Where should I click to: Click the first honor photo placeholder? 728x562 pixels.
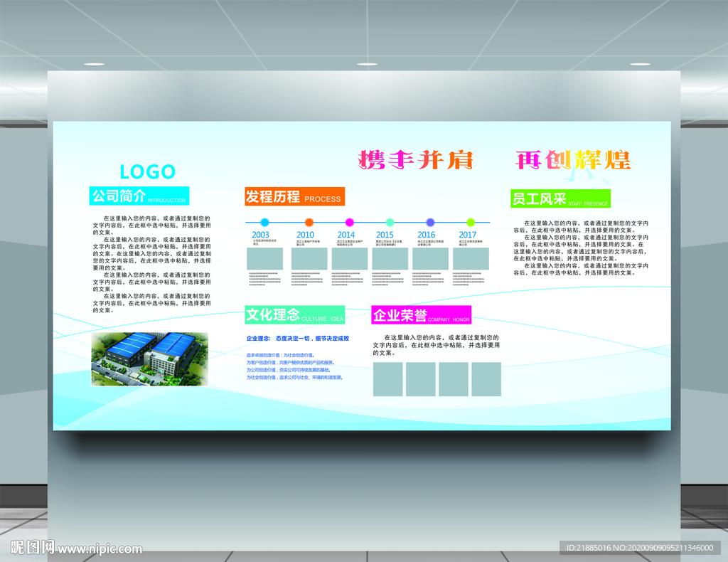pos(388,379)
